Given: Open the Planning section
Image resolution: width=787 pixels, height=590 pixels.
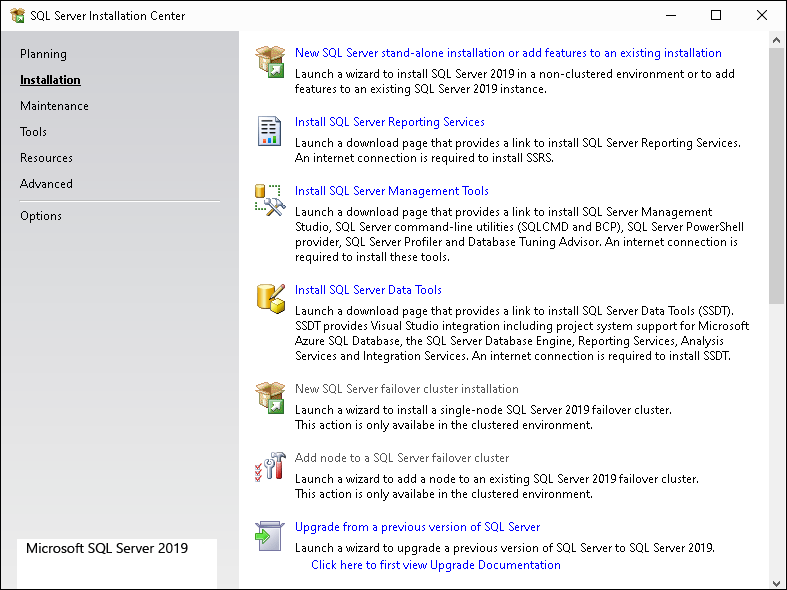Looking at the screenshot, I should (43, 54).
